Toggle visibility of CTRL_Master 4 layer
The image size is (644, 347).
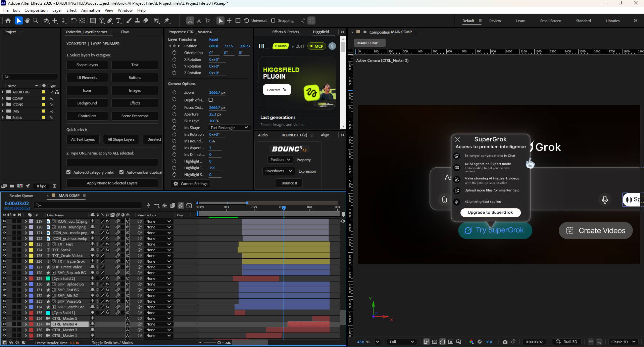point(4,324)
